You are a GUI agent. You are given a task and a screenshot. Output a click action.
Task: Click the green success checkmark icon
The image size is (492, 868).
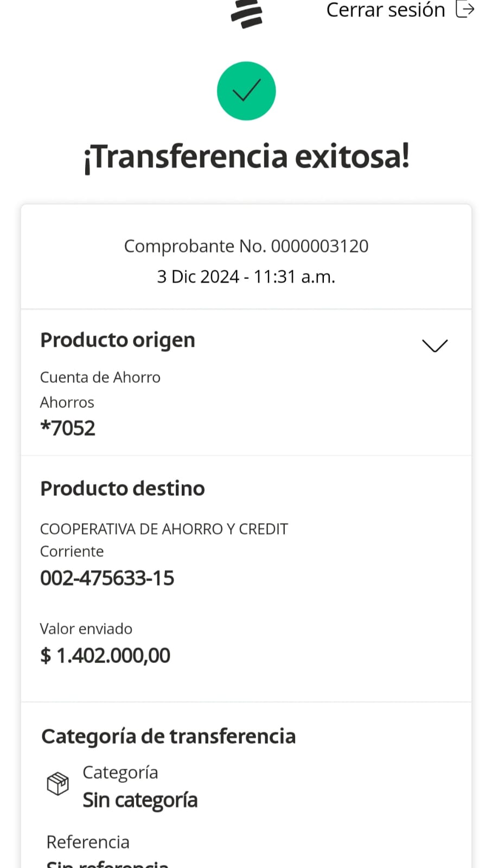tap(246, 91)
